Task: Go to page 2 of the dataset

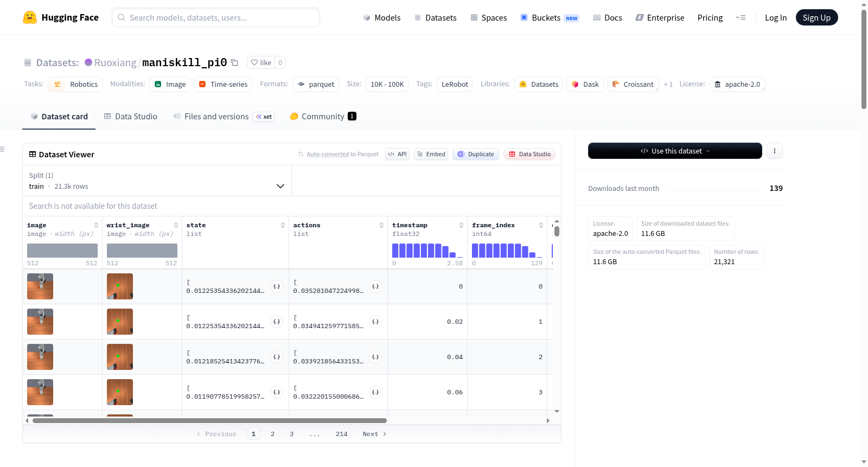Action: tap(272, 434)
